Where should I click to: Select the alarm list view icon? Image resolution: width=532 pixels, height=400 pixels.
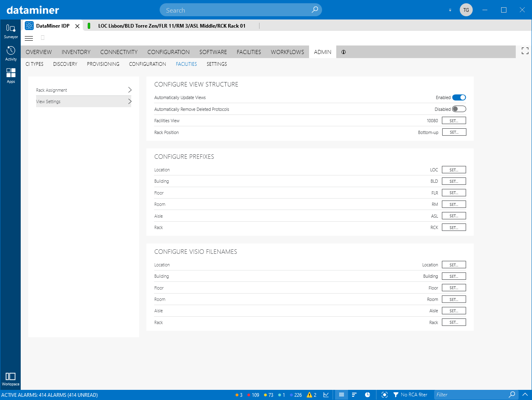click(x=342, y=395)
